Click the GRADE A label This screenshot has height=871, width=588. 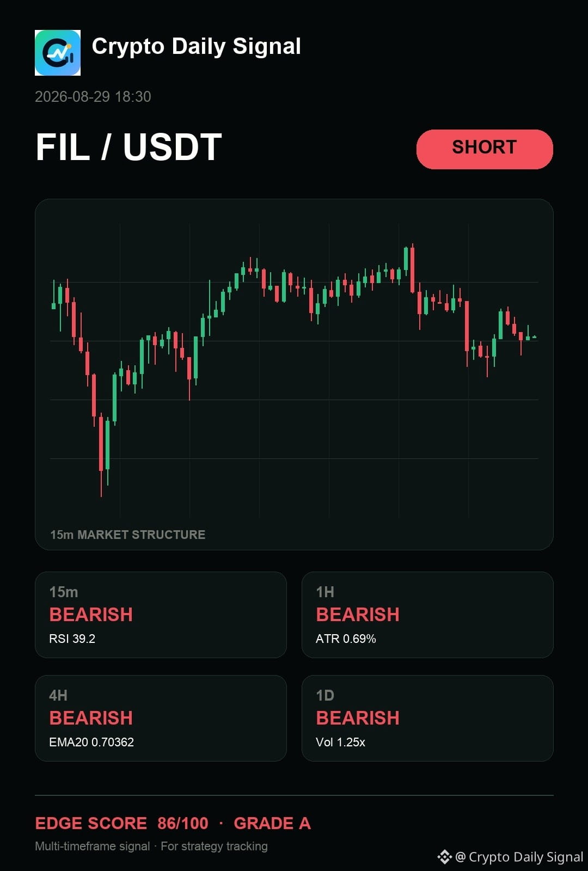272,823
